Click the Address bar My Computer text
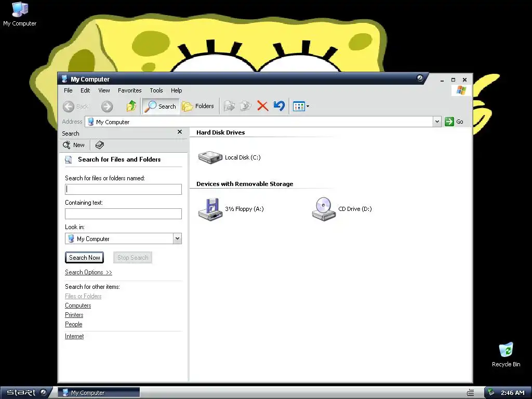 pyautogui.click(x=113, y=122)
